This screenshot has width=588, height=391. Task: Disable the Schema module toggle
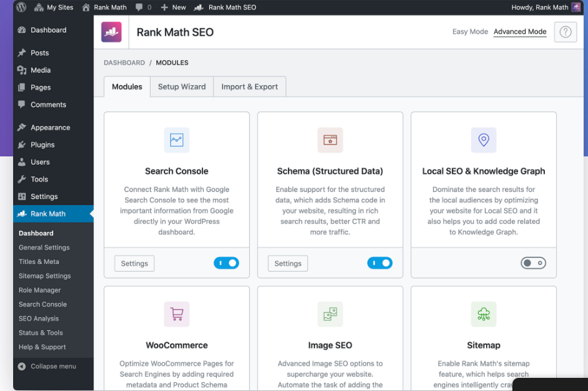tap(380, 263)
